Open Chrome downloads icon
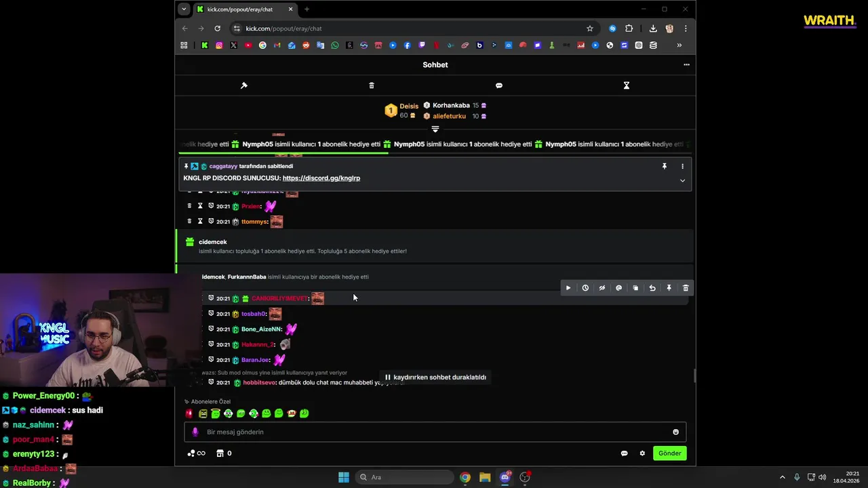The width and height of the screenshot is (868, 488). click(x=653, y=28)
